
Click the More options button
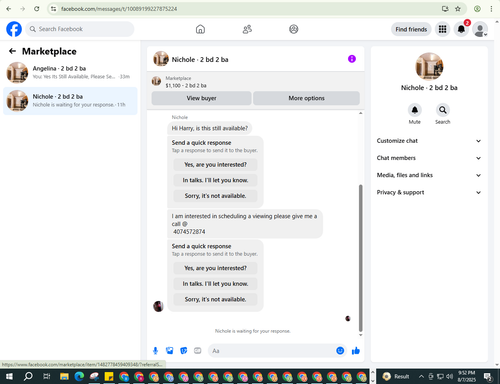coord(306,98)
